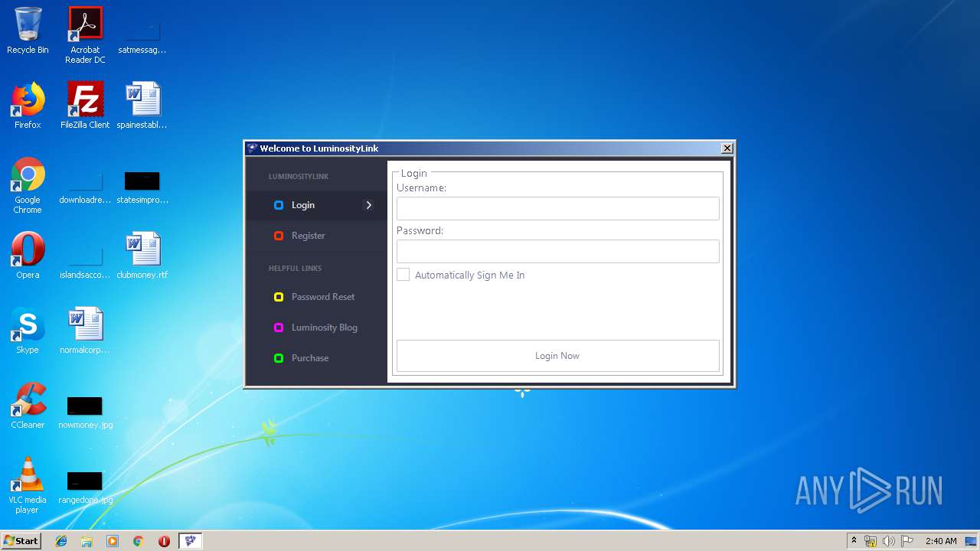Select the CCleaner desktop icon
980x551 pixels.
pyautogui.click(x=28, y=406)
